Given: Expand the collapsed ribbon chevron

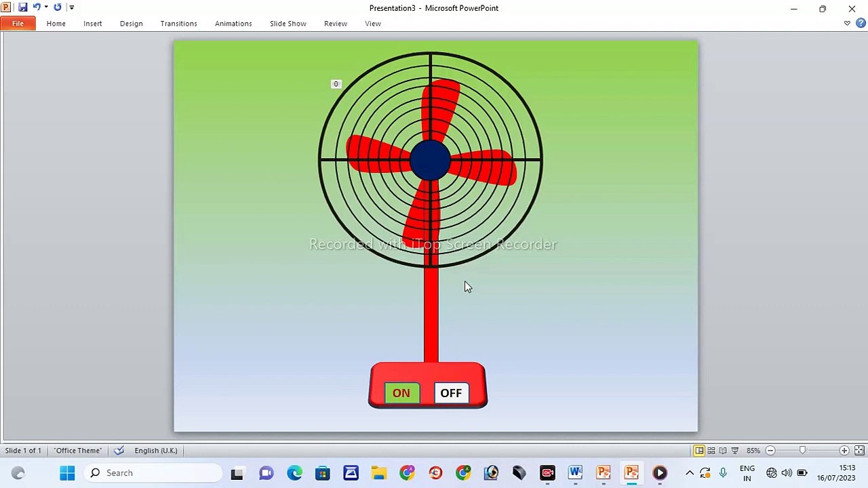Looking at the screenshot, I should (x=847, y=24).
